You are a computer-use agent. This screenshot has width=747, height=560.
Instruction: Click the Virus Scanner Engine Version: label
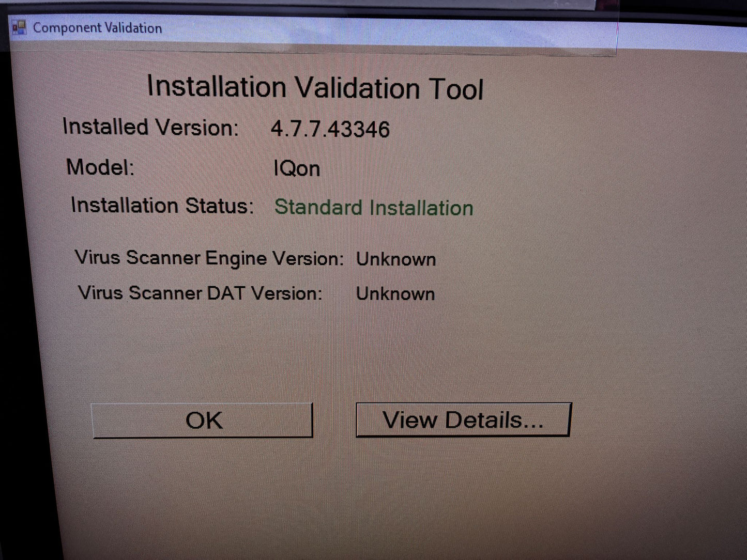click(x=209, y=258)
